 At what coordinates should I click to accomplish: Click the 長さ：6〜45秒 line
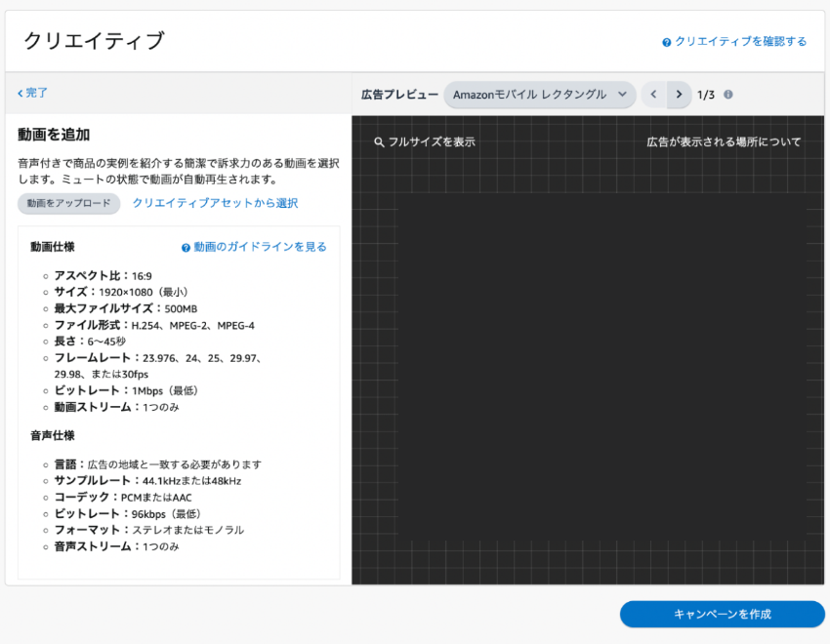(x=90, y=342)
